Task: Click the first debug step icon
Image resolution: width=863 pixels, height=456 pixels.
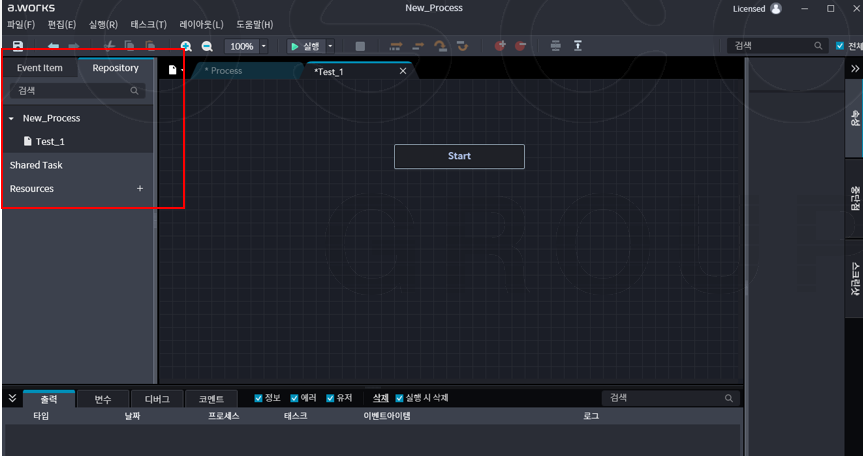Action: 396,46
